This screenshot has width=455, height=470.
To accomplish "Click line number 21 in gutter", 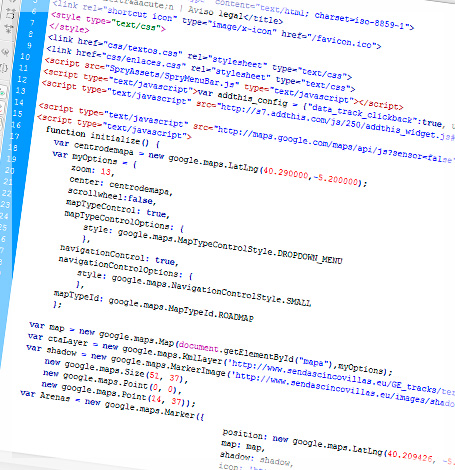I will click(x=8, y=182).
